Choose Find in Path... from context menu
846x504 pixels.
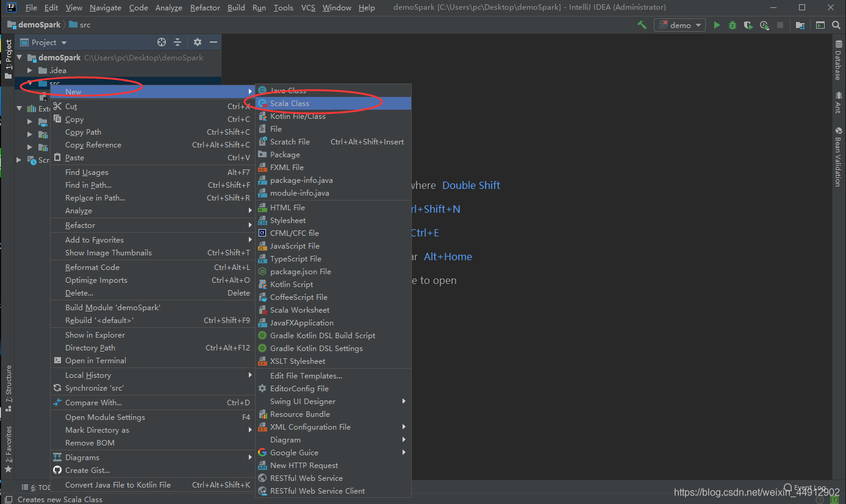coord(152,185)
